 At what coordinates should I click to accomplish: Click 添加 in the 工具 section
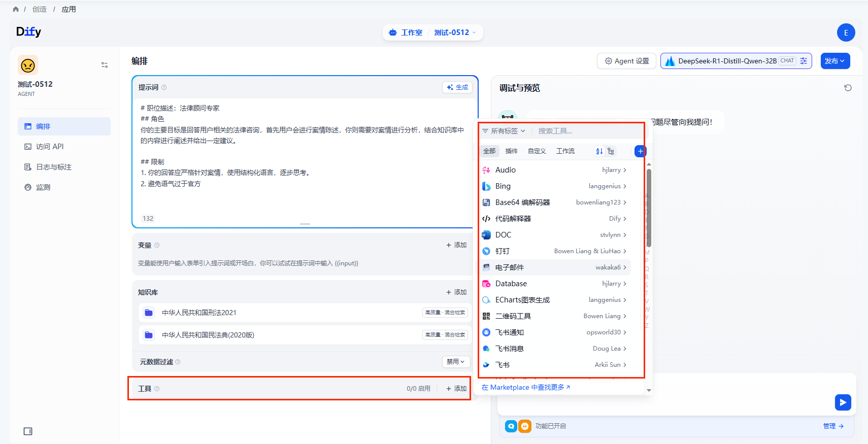coord(456,389)
